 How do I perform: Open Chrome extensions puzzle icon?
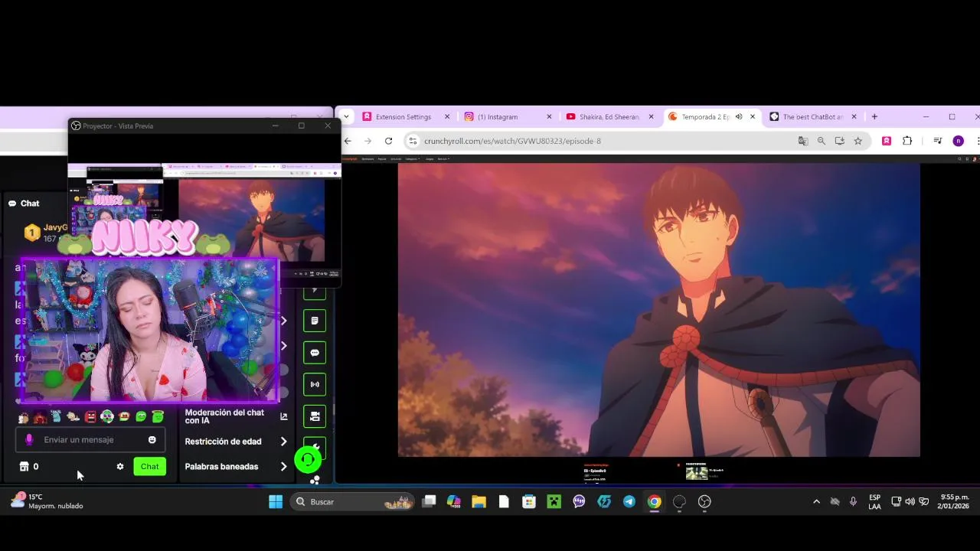coord(907,141)
